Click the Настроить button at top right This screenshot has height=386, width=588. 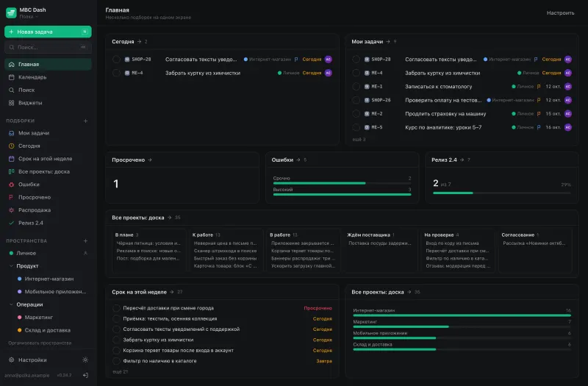[560, 12]
